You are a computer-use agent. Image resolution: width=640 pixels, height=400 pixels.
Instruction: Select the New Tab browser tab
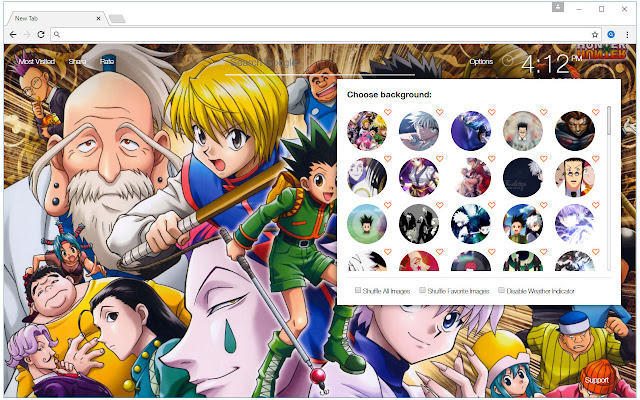click(x=55, y=18)
